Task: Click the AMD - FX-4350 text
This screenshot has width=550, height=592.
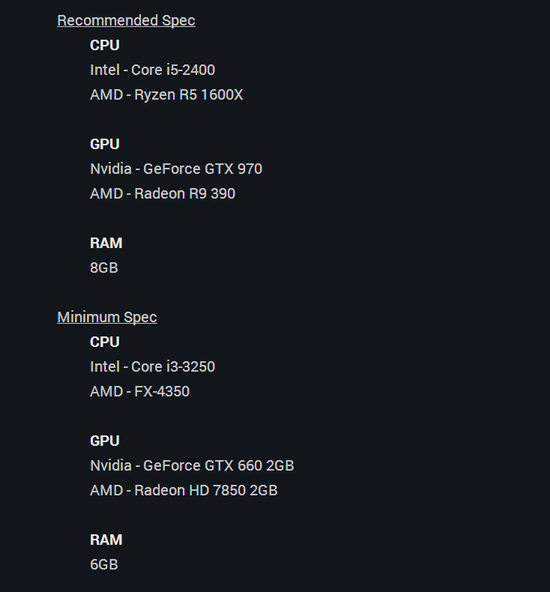Action: 140,392
